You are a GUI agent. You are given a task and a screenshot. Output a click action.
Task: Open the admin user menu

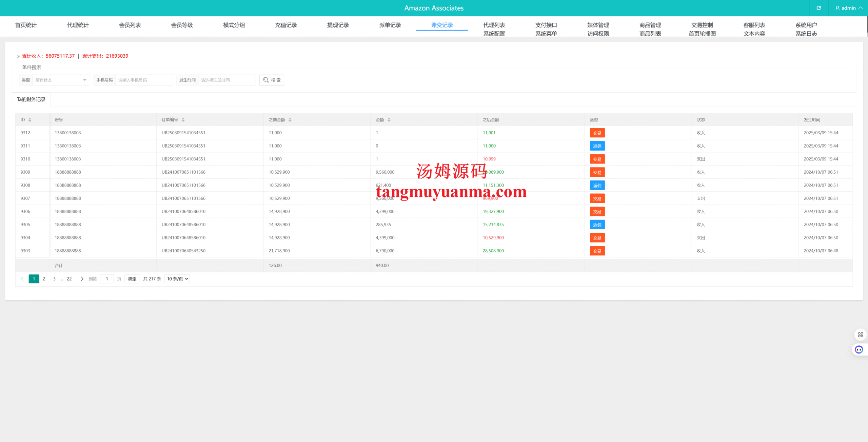[849, 8]
